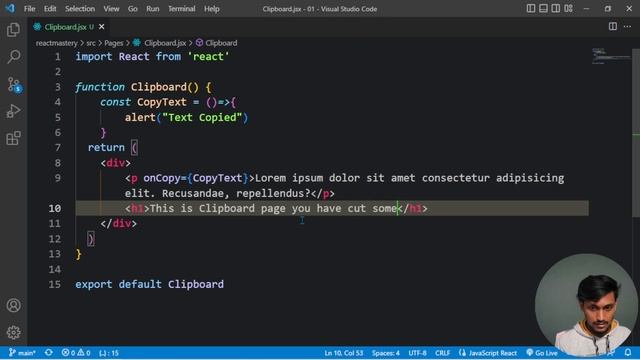Click export default Clipboard line
The width and height of the screenshot is (640, 360).
149,284
